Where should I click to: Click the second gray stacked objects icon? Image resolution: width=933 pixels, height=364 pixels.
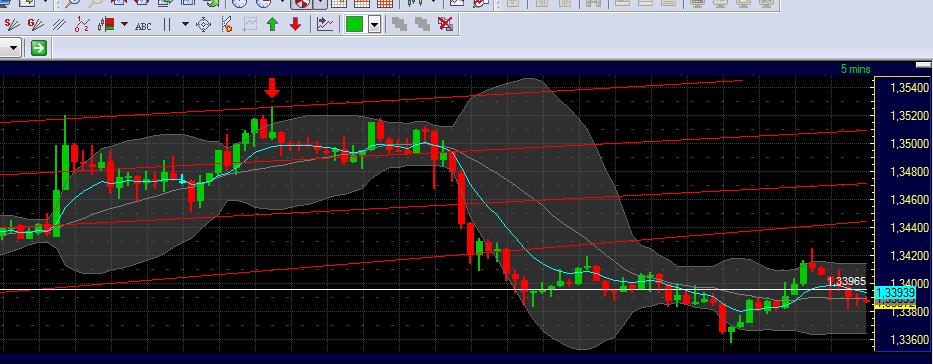[x=422, y=25]
